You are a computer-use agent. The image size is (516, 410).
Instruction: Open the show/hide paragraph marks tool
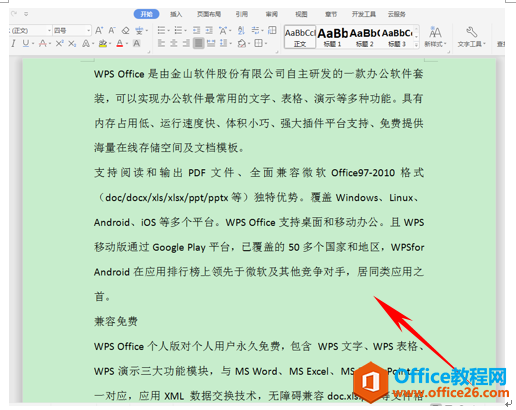coord(255,31)
